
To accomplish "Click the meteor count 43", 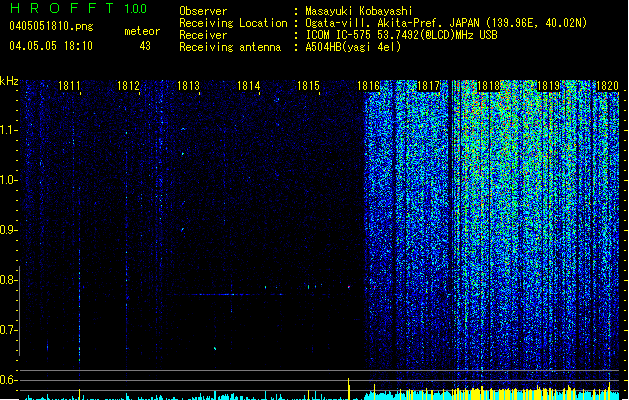I will [145, 46].
